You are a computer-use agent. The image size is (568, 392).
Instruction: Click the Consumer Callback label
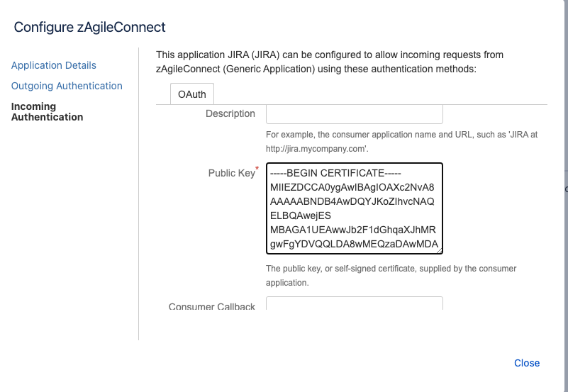point(211,307)
